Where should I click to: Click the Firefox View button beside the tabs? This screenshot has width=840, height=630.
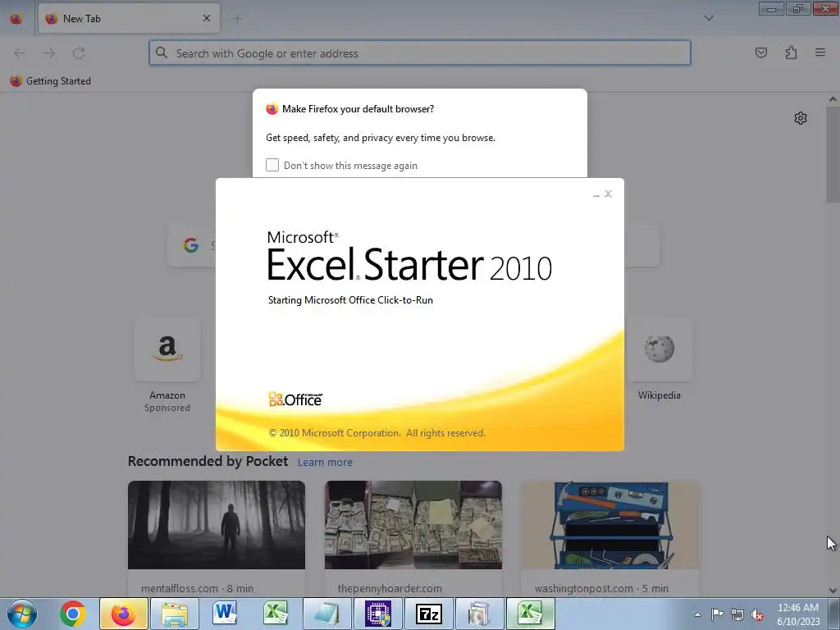pyautogui.click(x=16, y=19)
